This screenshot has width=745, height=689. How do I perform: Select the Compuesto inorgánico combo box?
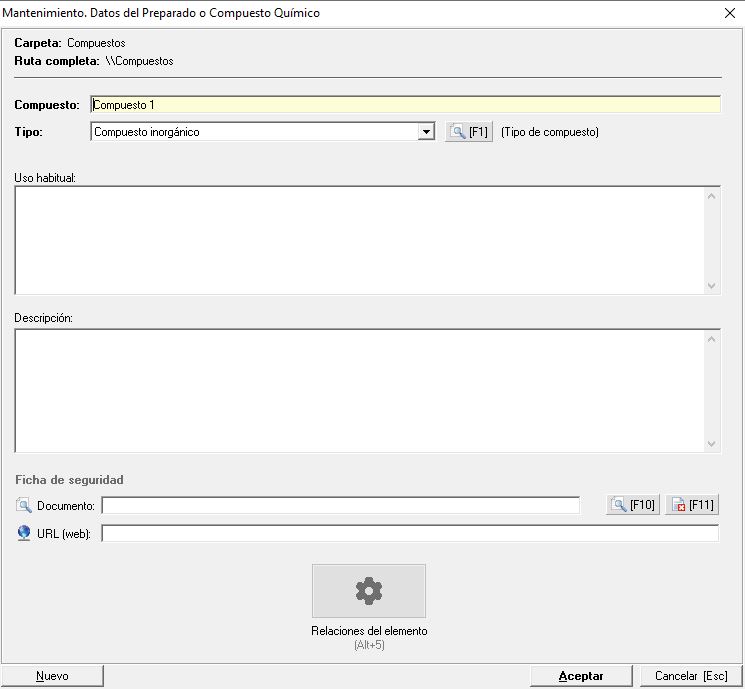[x=254, y=132]
